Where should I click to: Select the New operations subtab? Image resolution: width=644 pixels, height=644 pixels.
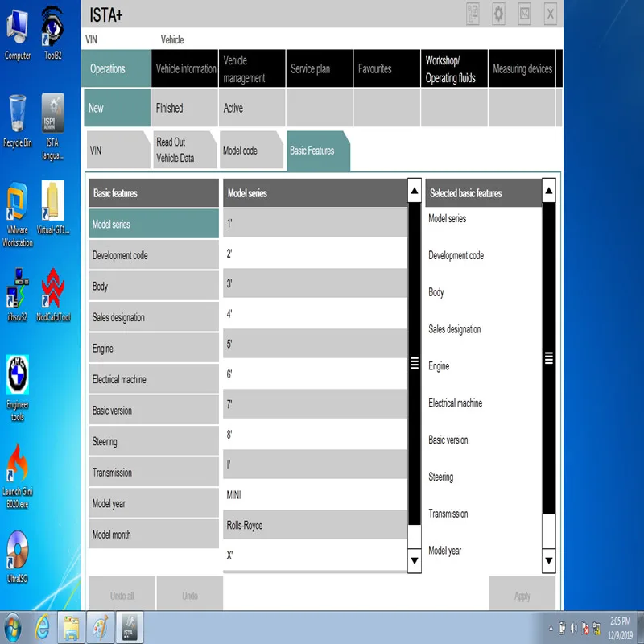(117, 108)
